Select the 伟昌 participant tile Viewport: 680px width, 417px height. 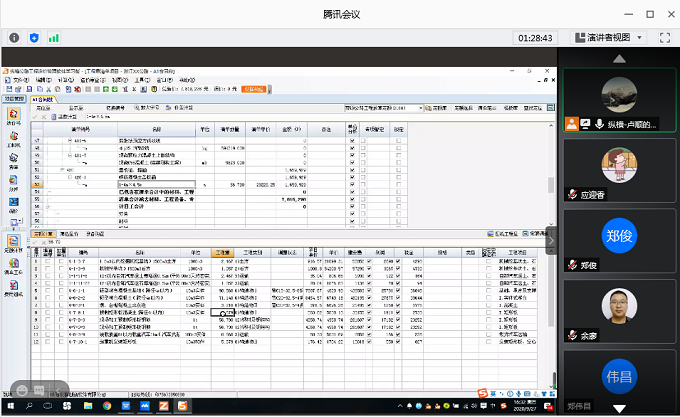(x=619, y=381)
